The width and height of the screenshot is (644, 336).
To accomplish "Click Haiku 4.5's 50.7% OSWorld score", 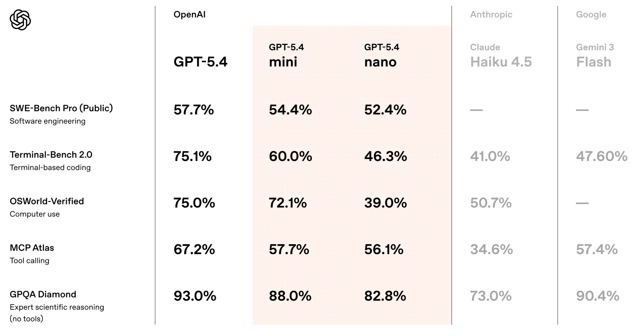I will click(x=491, y=203).
